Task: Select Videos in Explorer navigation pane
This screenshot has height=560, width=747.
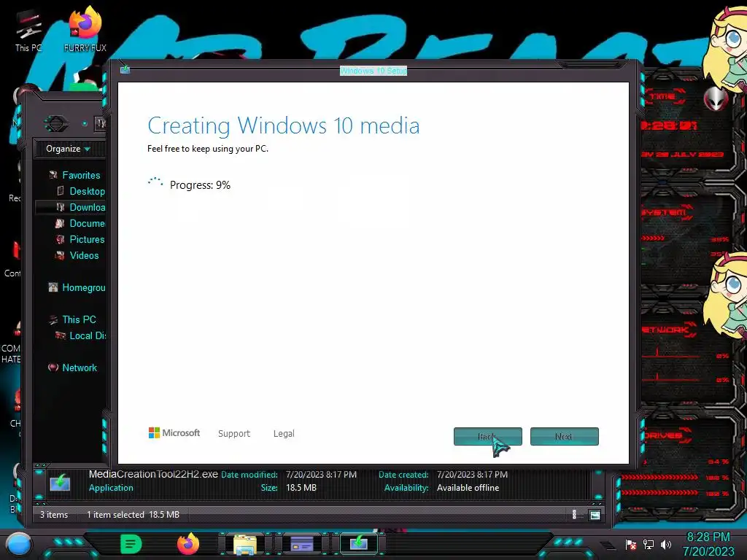Action: 85,255
